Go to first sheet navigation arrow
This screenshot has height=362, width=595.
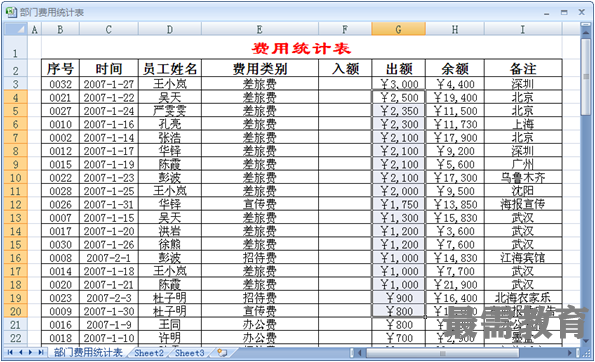10,353
